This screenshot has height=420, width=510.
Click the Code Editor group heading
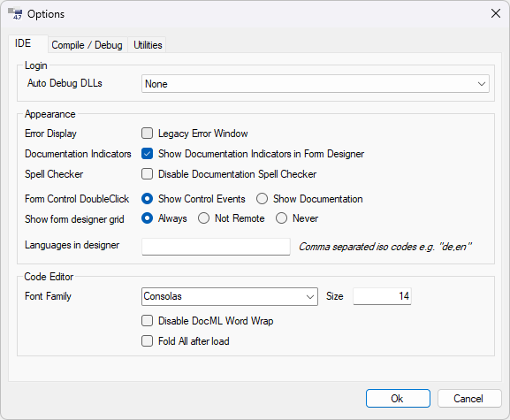tap(49, 277)
